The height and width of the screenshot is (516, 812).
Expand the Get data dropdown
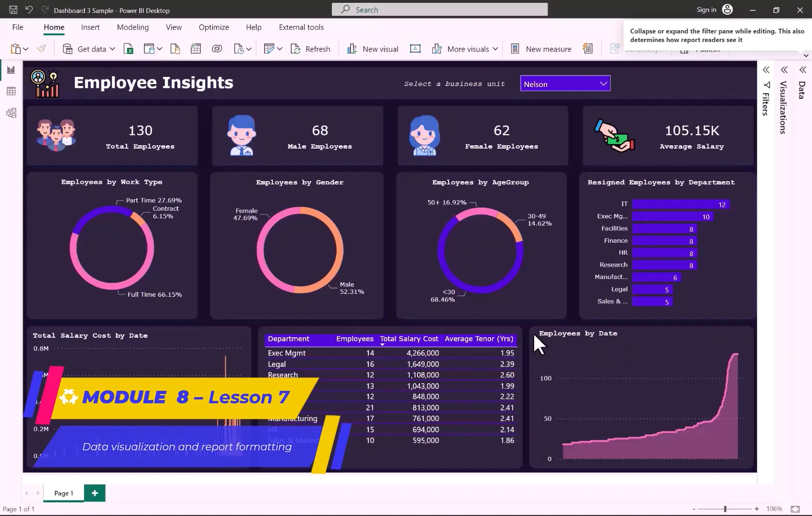pos(111,49)
